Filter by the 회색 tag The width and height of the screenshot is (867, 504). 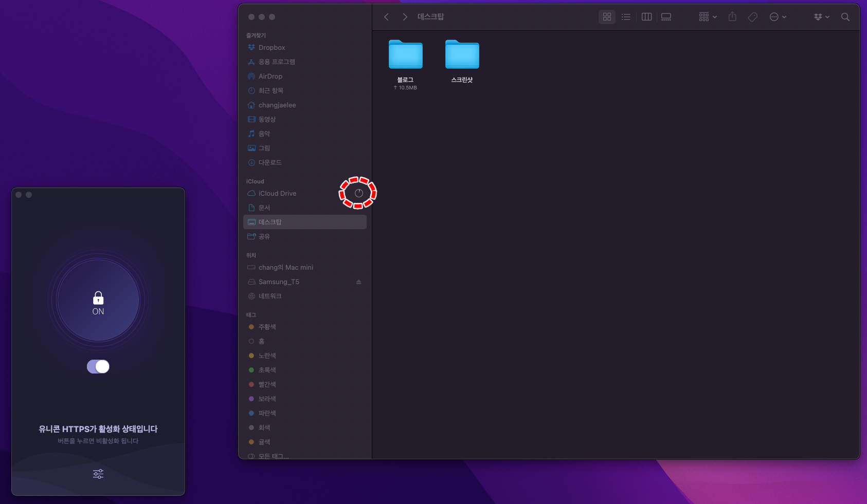305,427
